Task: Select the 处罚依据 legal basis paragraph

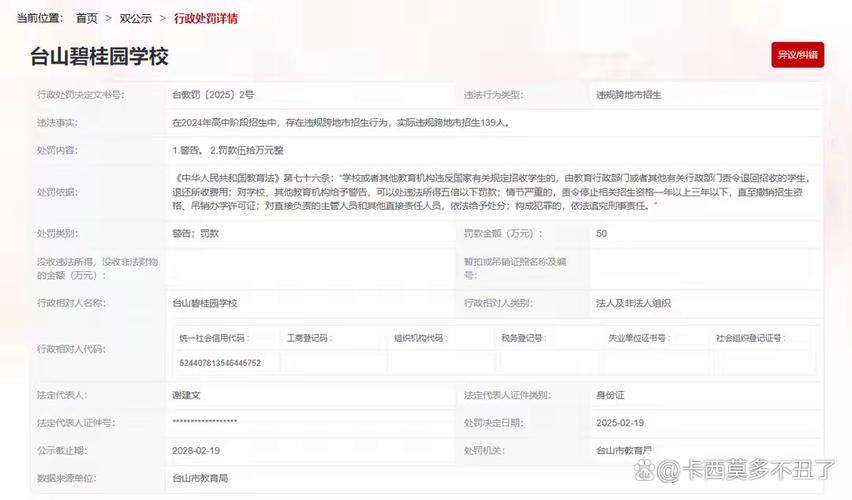Action: click(x=491, y=192)
